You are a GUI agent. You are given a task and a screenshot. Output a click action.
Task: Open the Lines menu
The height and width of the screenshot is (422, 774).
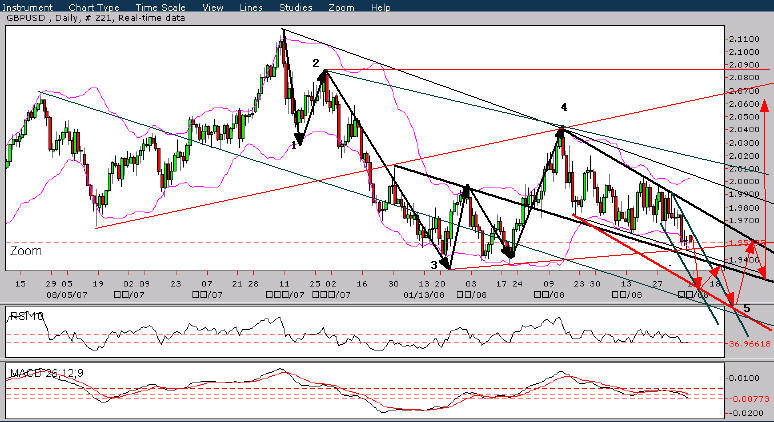coord(251,7)
